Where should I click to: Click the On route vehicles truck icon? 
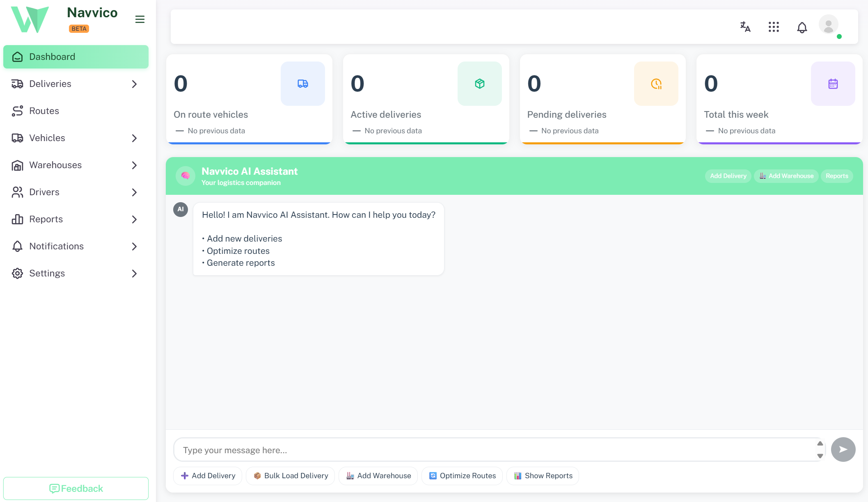pos(303,84)
